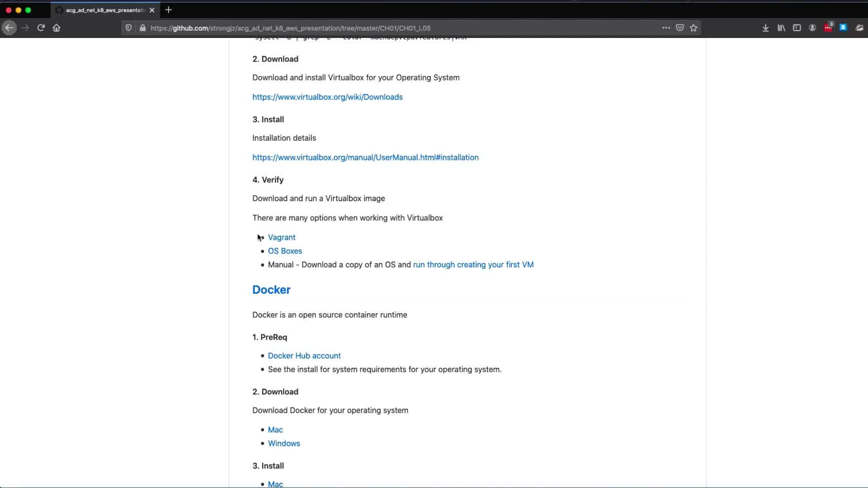Open Firefox downloads panel

765,28
